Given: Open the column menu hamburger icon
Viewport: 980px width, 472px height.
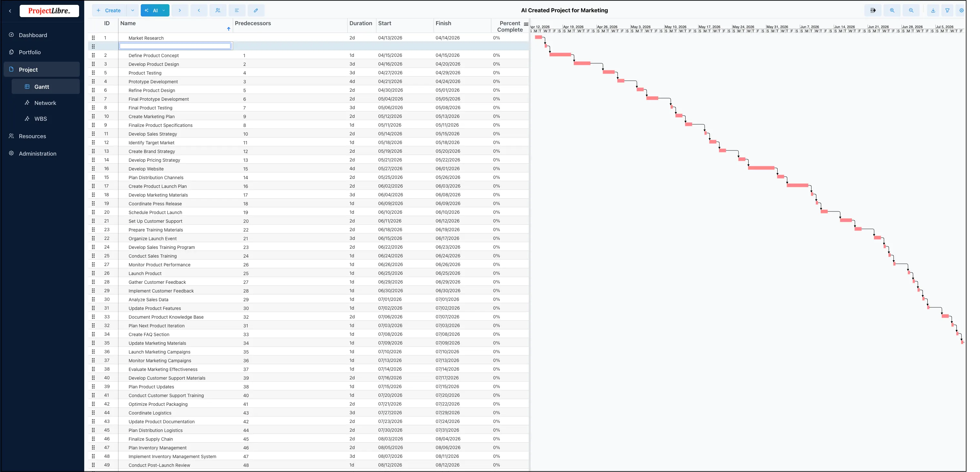Looking at the screenshot, I should coord(526,24).
